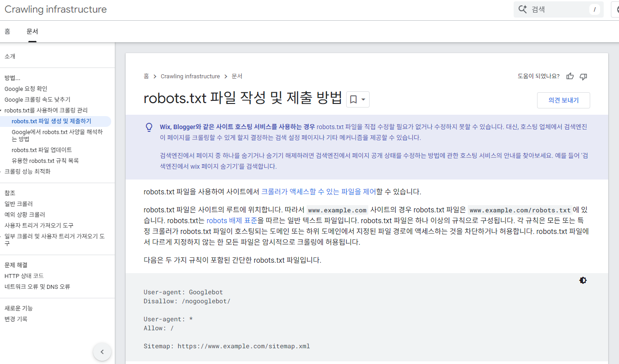Click the page heading 'robots.txt 파일 작성 및 제출 방법'
This screenshot has width=619, height=364.
coord(243,99)
